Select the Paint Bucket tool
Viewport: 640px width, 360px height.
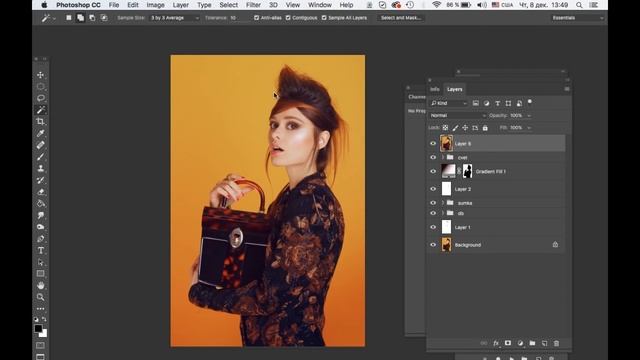pyautogui.click(x=40, y=203)
